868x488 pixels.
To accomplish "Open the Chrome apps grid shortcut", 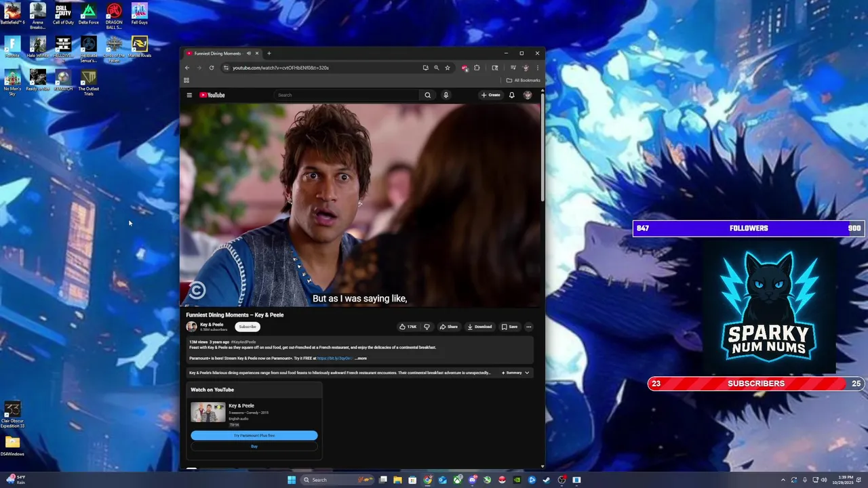I will pos(186,80).
